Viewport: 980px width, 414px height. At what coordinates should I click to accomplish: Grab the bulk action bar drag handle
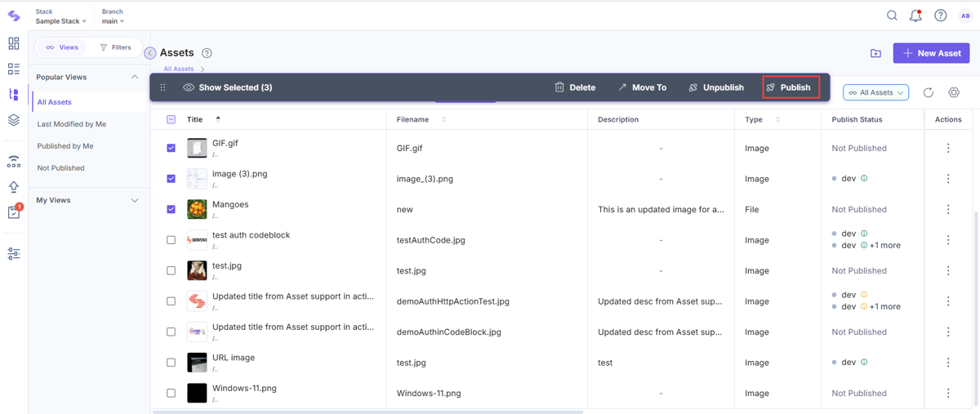pyautogui.click(x=163, y=87)
